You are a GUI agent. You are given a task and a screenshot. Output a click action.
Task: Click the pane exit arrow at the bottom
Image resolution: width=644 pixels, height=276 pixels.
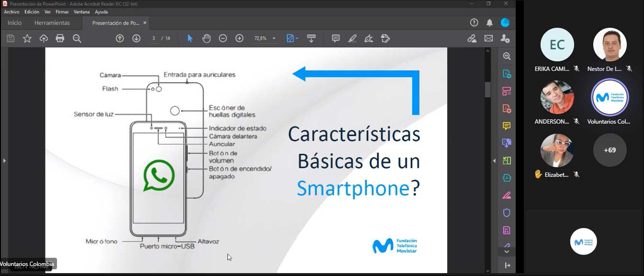point(507,265)
